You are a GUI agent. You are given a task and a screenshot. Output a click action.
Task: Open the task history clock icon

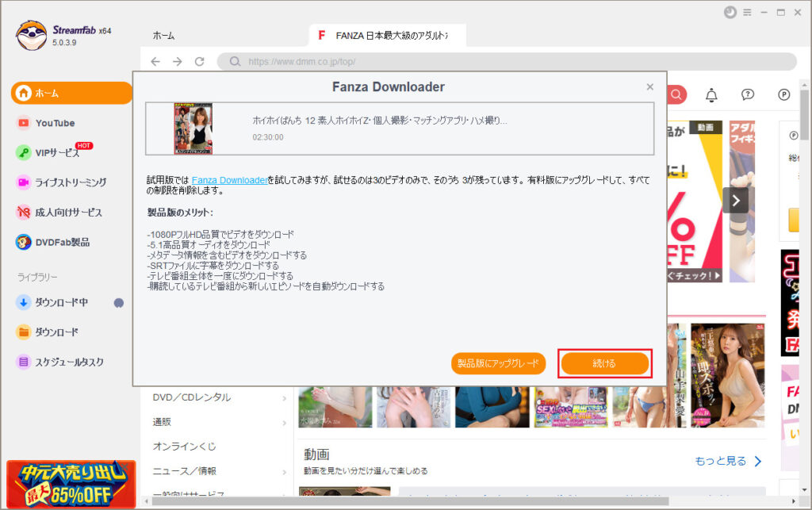coord(730,13)
